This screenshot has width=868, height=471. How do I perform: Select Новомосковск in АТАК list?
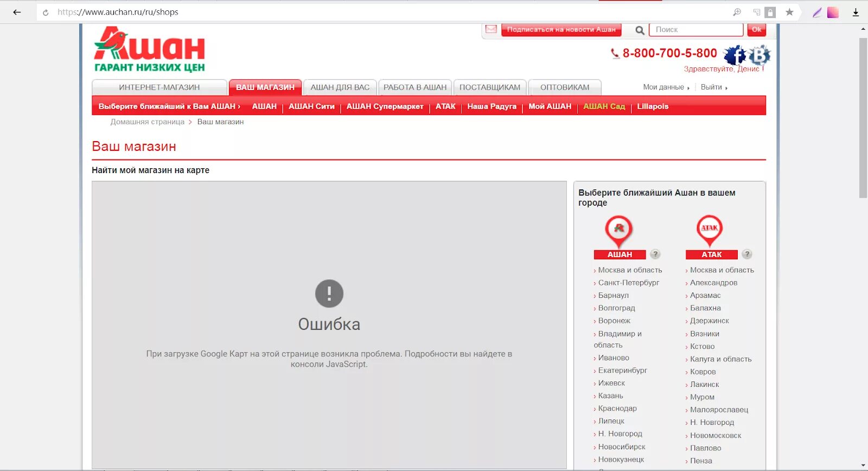point(716,436)
